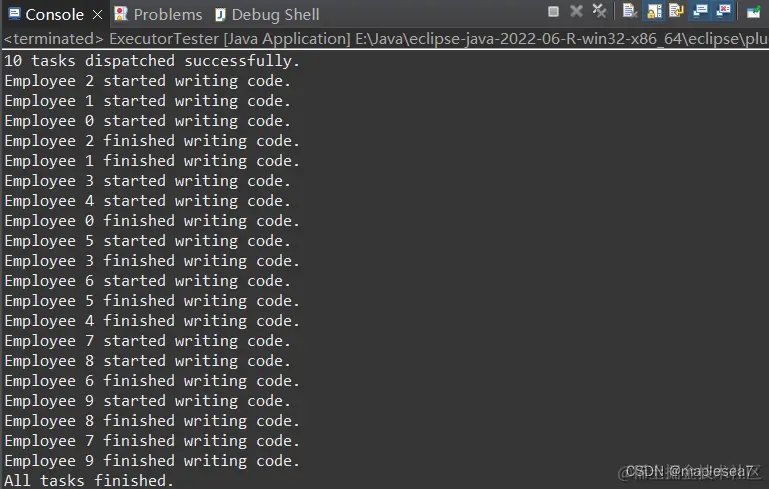
Task: Click 'Employee 4 finished writing code.' line
Action: click(x=152, y=321)
